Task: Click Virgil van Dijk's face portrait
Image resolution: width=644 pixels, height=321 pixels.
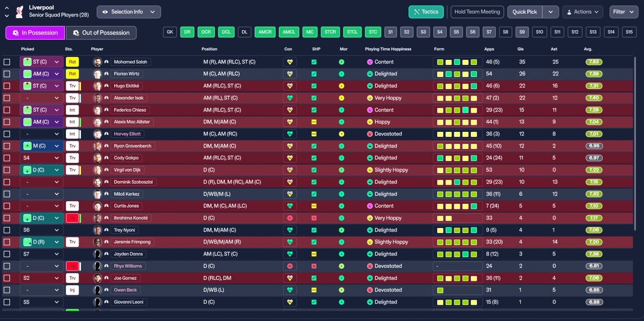Action: 97,170
